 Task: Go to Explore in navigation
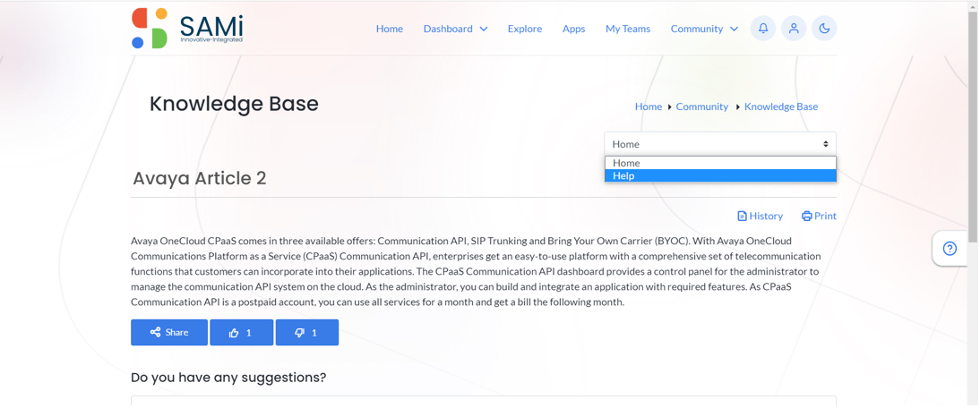point(525,29)
